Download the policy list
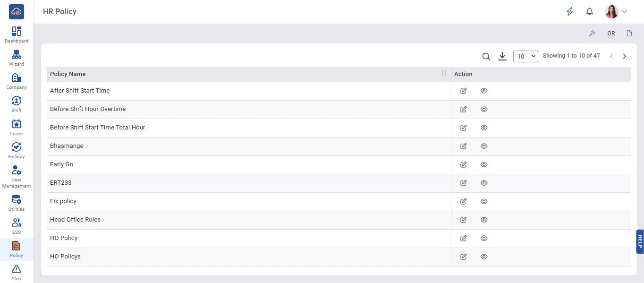Viewport: 644px width, 283px height. click(x=502, y=57)
